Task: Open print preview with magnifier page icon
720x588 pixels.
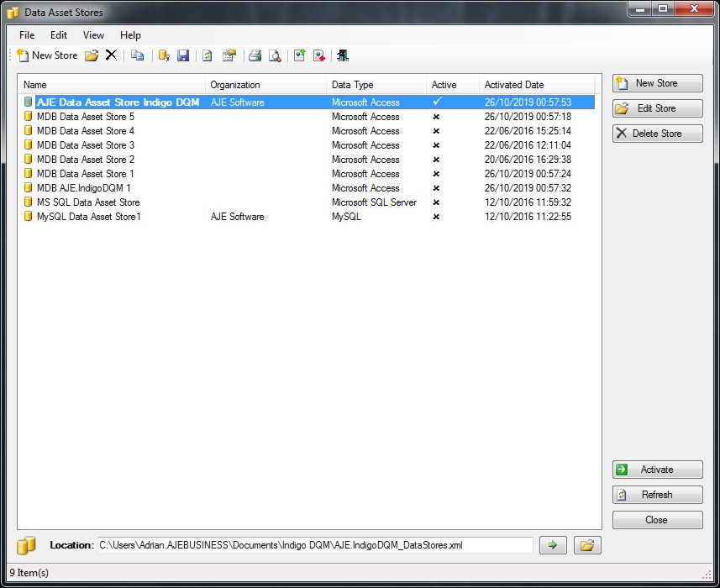Action: (274, 55)
